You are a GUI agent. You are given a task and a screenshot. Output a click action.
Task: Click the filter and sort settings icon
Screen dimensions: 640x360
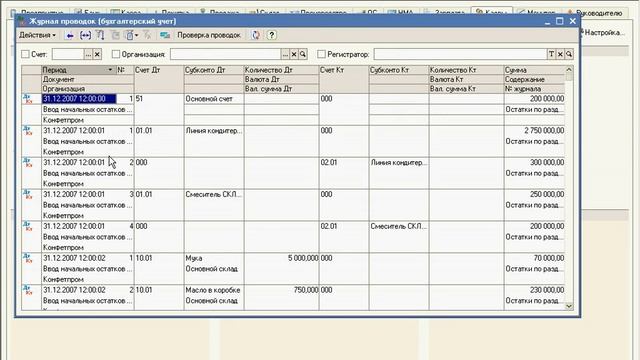[x=100, y=36]
